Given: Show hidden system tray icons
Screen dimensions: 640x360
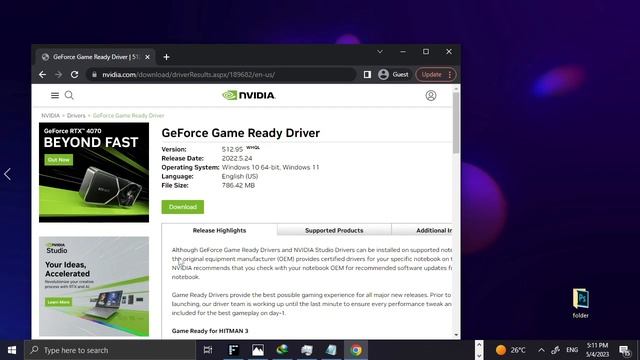Looking at the screenshot, I should 541,350.
